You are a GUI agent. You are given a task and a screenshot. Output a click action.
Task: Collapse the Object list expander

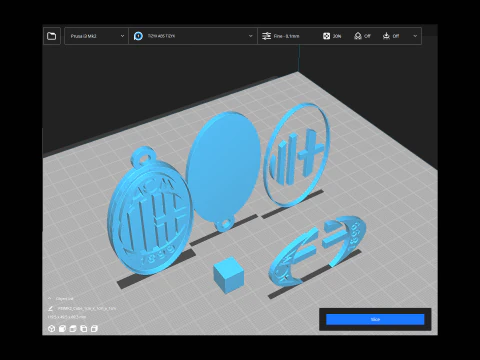[x=50, y=298]
